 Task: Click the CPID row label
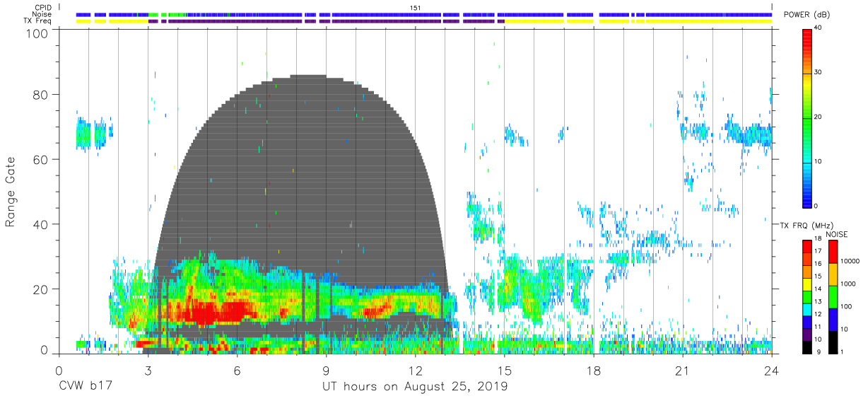[x=42, y=7]
